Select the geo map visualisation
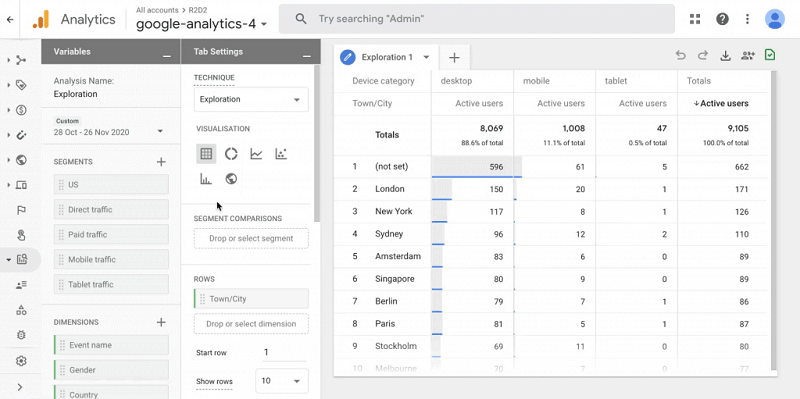 (231, 179)
